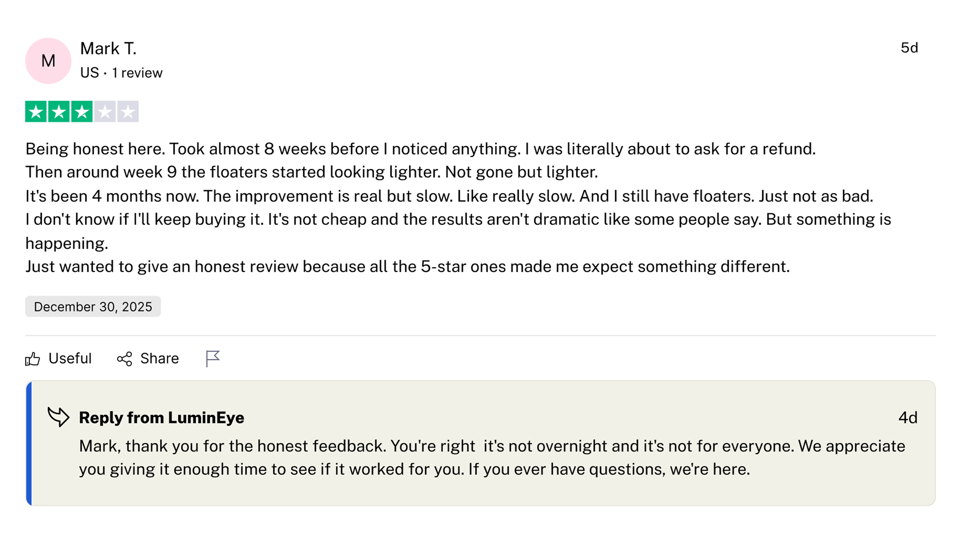This screenshot has width=980, height=545.
Task: Click the Share network icon
Action: click(124, 359)
